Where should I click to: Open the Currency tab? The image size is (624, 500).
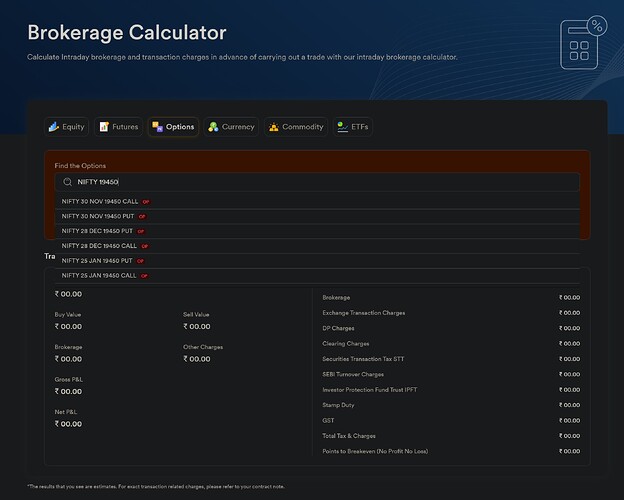[x=231, y=127]
